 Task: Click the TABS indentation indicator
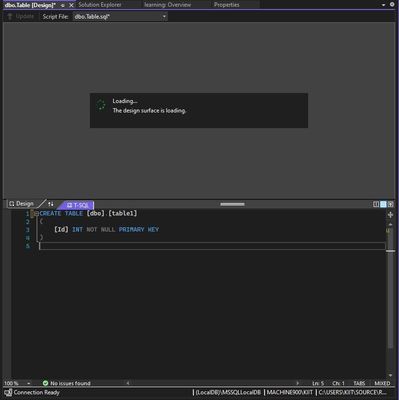point(359,383)
